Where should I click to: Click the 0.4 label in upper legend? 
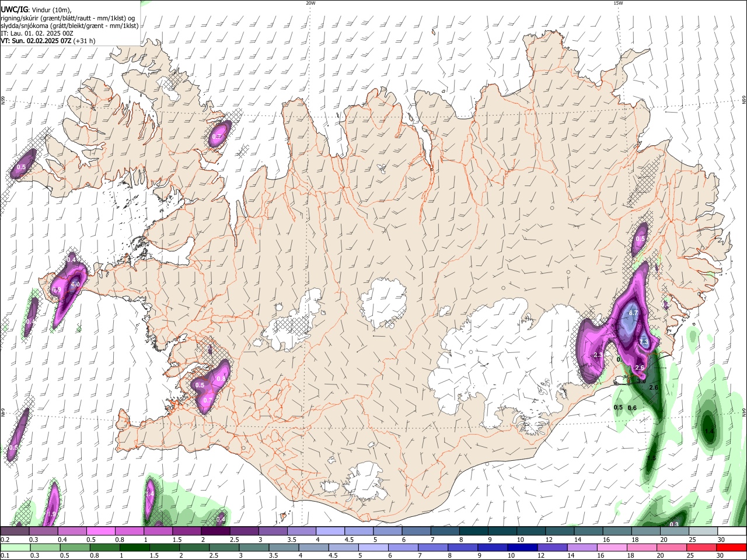coord(62,540)
